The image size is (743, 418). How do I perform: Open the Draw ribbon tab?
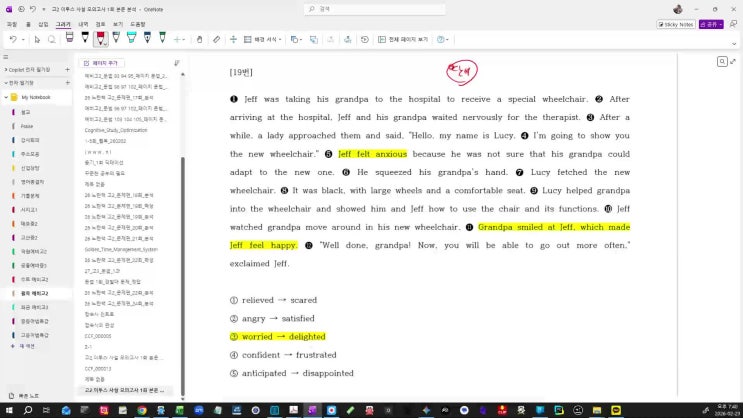[x=63, y=23]
